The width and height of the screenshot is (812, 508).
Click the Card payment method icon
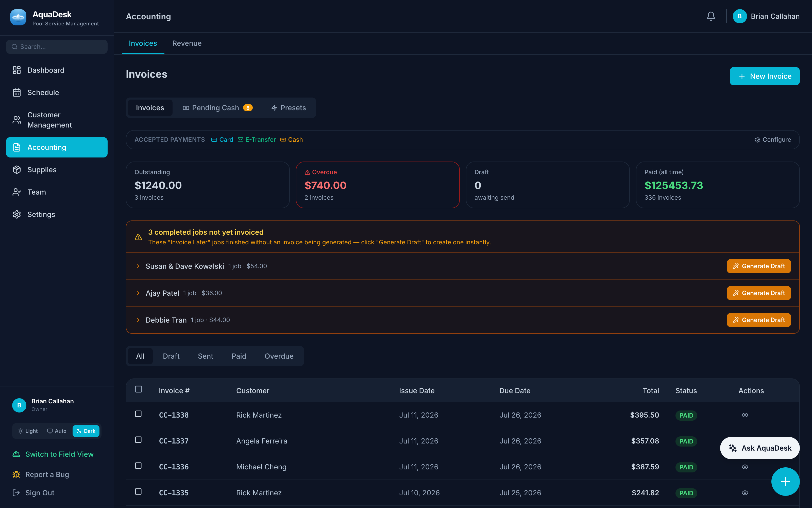[214, 140]
